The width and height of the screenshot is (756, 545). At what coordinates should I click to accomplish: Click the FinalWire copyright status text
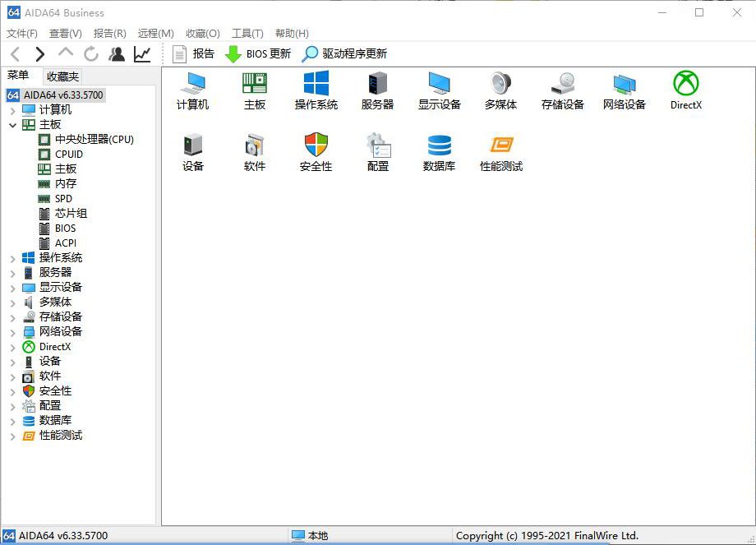coord(546,535)
